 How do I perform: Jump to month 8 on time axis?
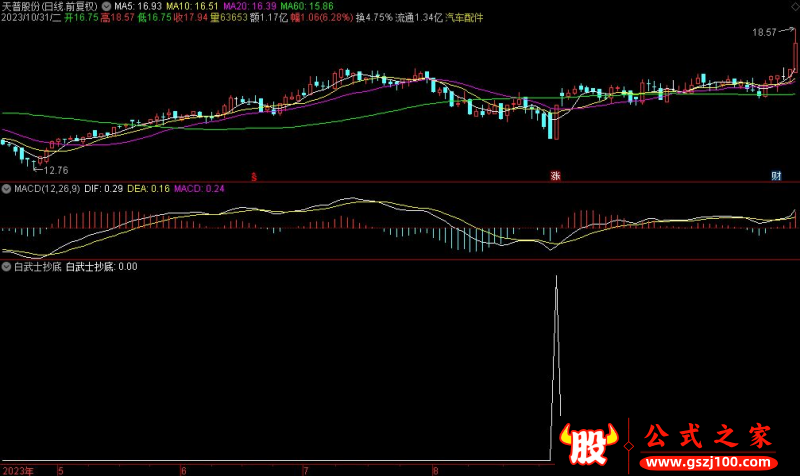tap(435, 470)
